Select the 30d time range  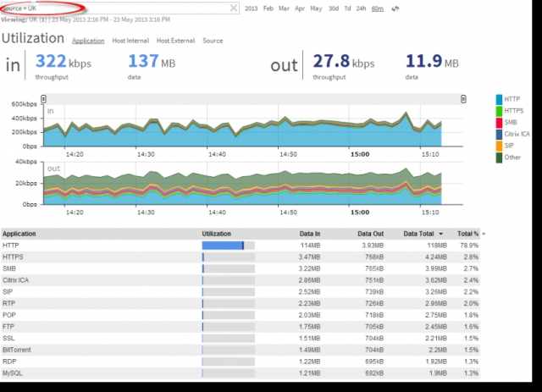point(334,8)
